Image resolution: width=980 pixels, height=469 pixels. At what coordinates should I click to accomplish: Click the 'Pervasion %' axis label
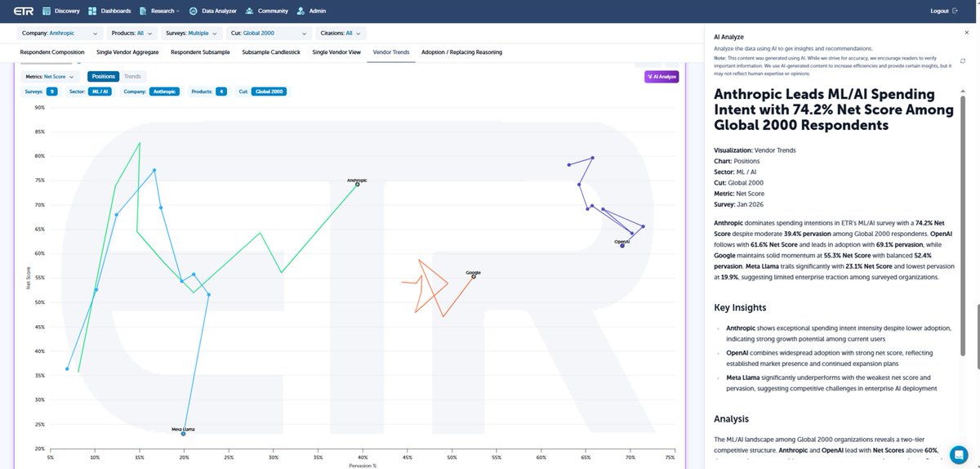click(362, 465)
